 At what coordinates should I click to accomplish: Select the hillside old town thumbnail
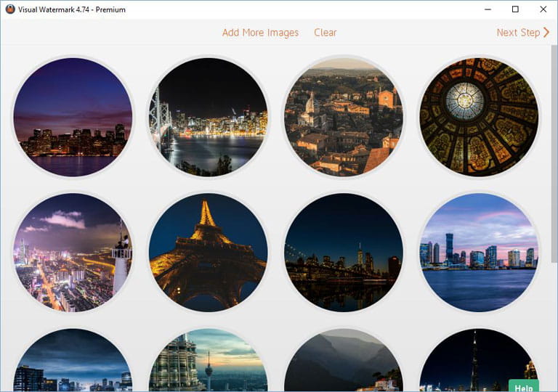(x=344, y=117)
